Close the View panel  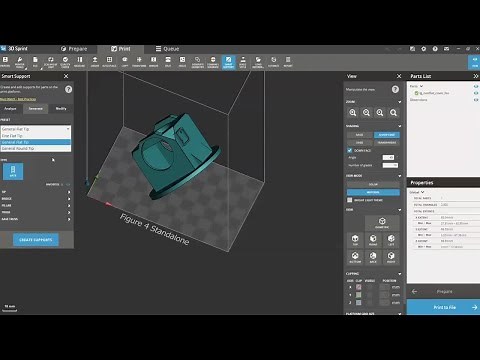399,76
